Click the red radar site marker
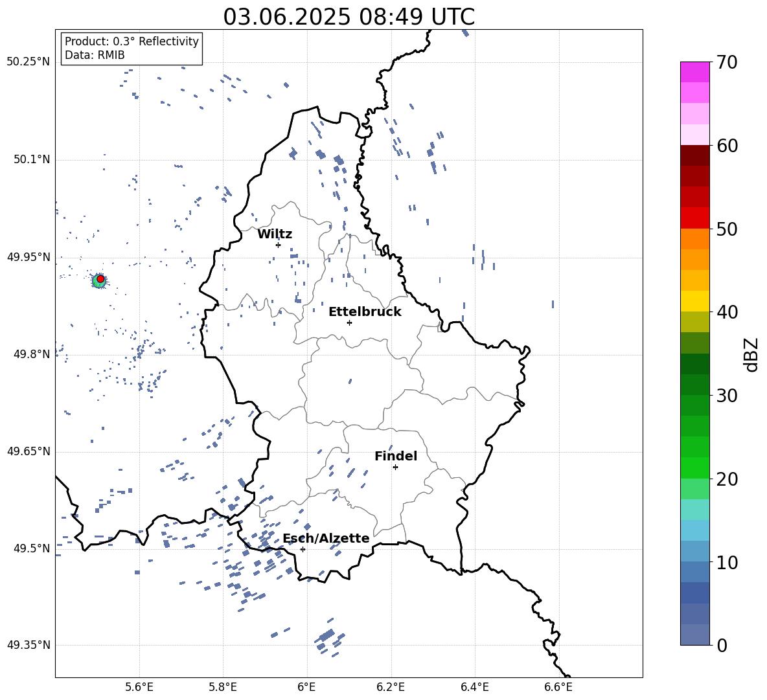Image resolution: width=767 pixels, height=700 pixels. point(100,279)
